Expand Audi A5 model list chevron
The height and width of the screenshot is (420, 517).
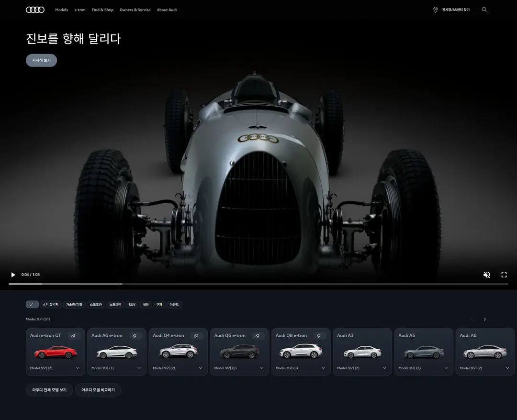point(446,368)
